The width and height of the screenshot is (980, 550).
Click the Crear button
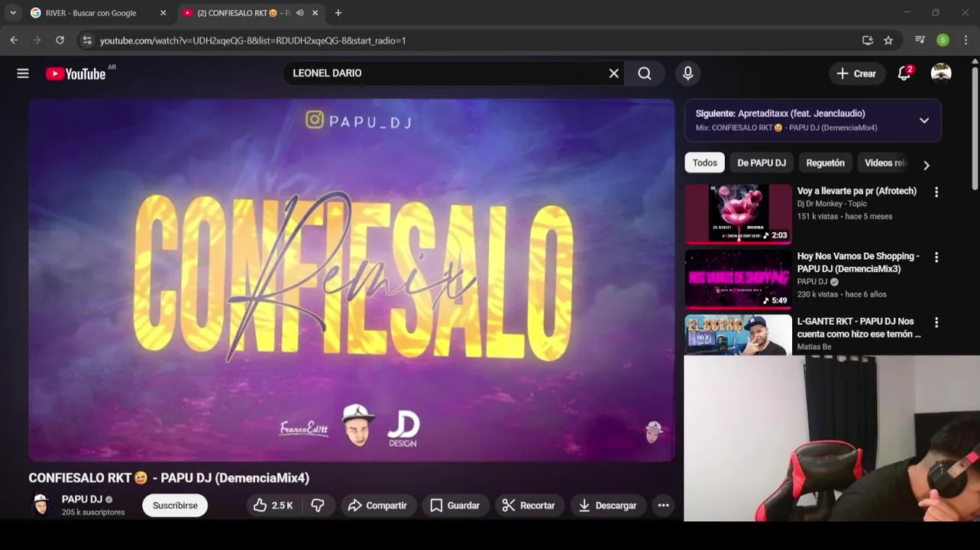coord(856,73)
